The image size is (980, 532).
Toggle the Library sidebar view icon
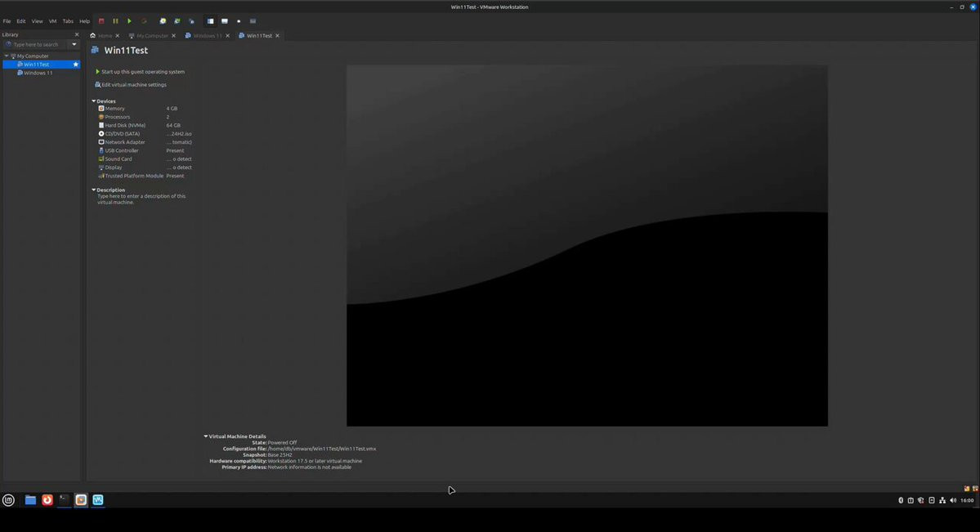[211, 21]
